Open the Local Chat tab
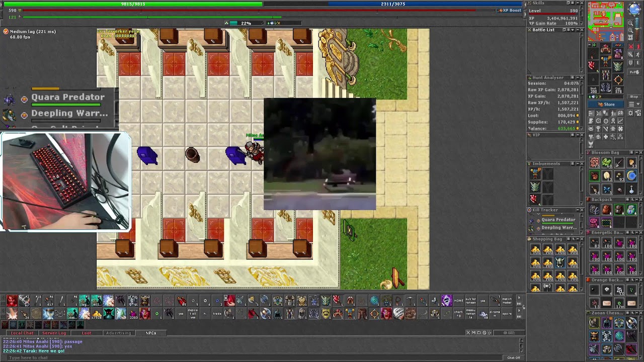644x362 pixels. [22, 333]
